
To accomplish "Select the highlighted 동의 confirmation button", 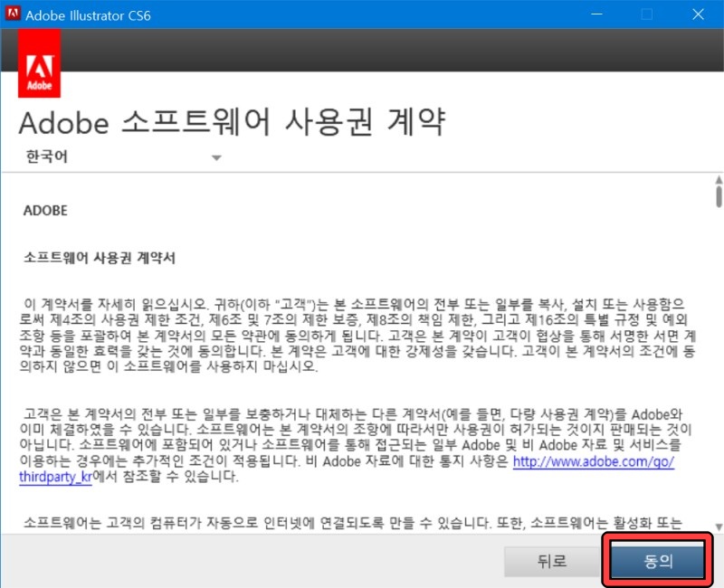I will pyautogui.click(x=658, y=559).
